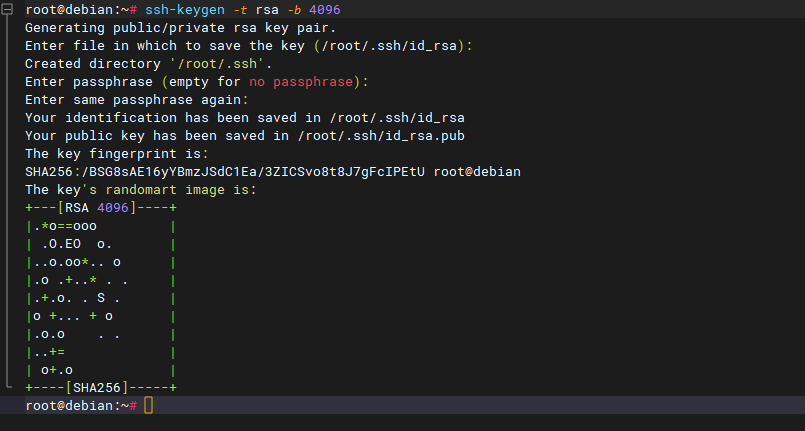Click 'Enter same passphrase again:' line
This screenshot has height=431, width=805.
click(x=137, y=100)
